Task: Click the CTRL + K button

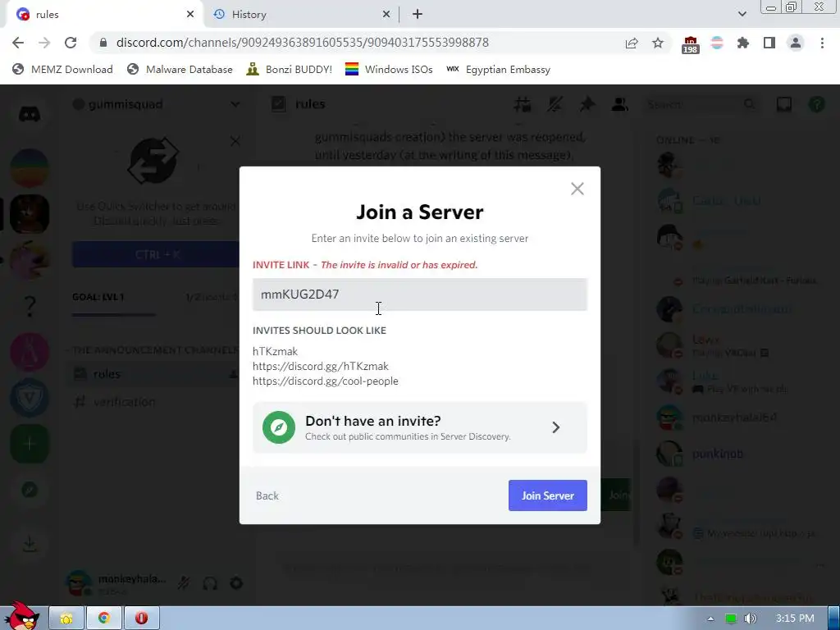Action: click(x=156, y=254)
